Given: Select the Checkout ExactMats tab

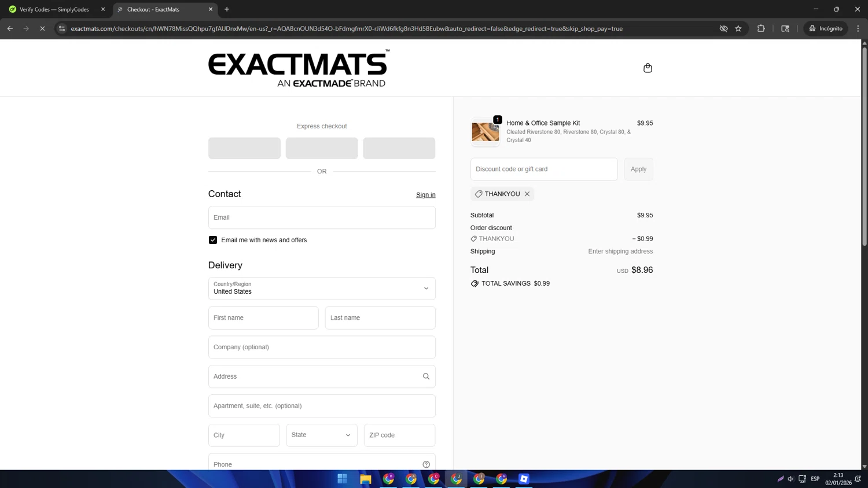Looking at the screenshot, I should [164, 9].
